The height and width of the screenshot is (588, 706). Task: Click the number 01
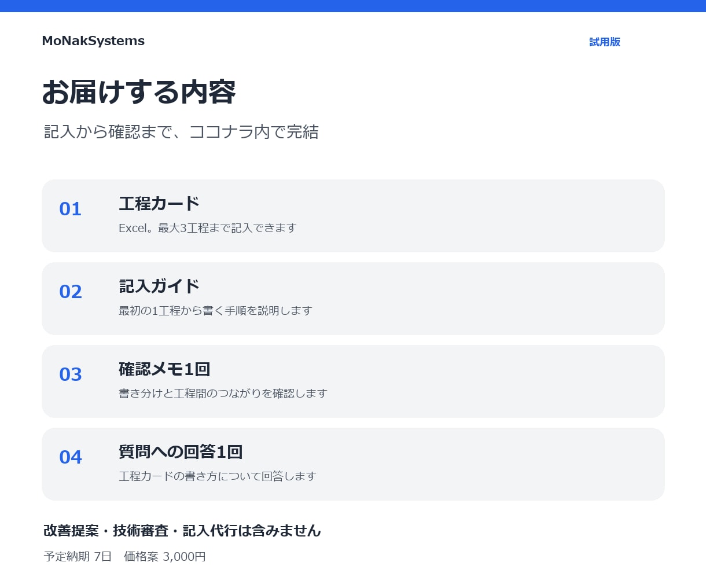point(71,209)
